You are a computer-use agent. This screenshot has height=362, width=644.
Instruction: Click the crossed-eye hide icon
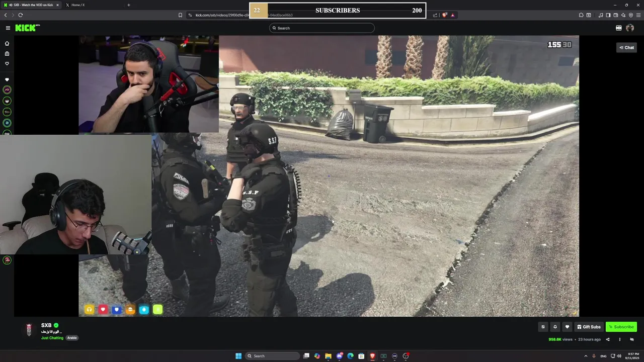632,339
